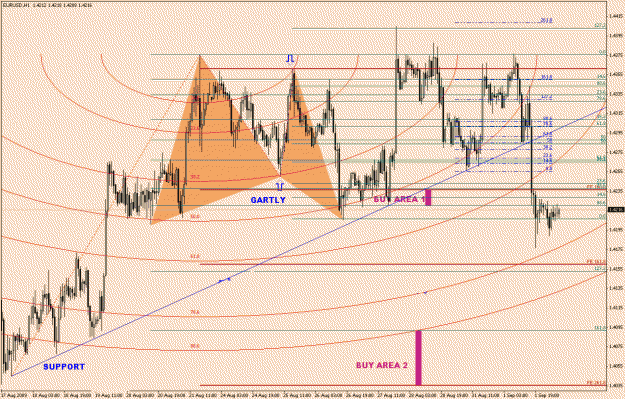
Task: Select the blue GARTLY pattern label
Action: pos(268,200)
